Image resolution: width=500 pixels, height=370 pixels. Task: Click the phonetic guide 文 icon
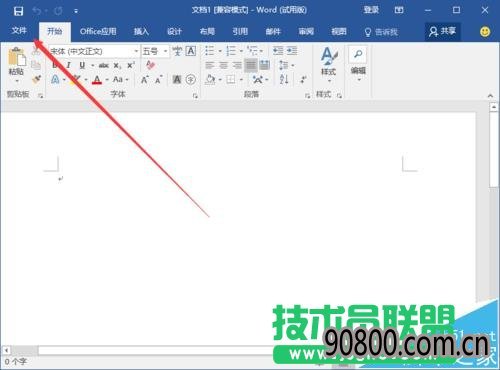[177, 51]
